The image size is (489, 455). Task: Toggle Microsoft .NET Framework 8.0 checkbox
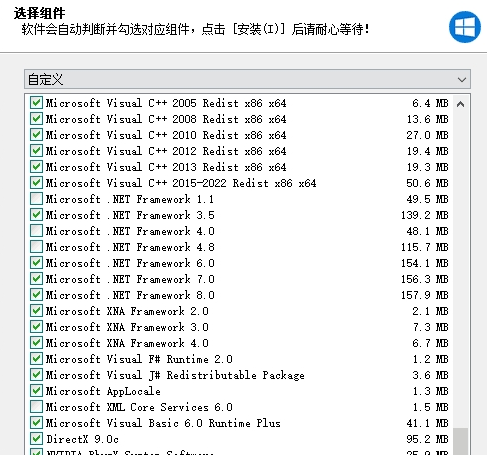36,295
